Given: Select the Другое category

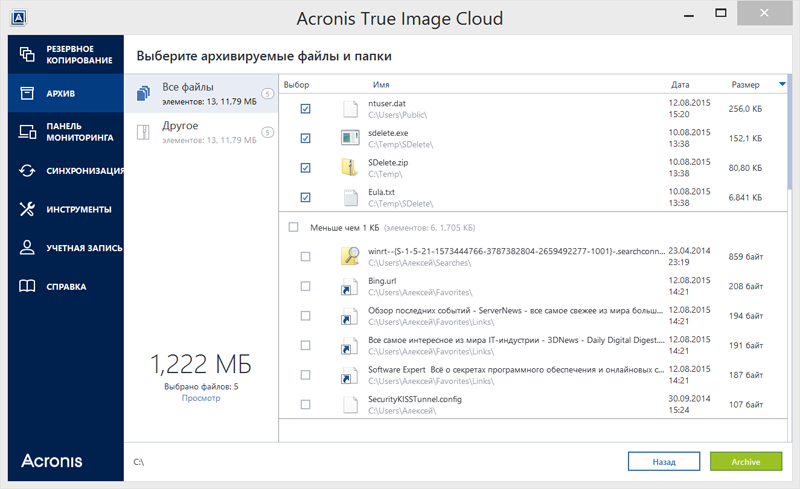Looking at the screenshot, I should coord(201,132).
